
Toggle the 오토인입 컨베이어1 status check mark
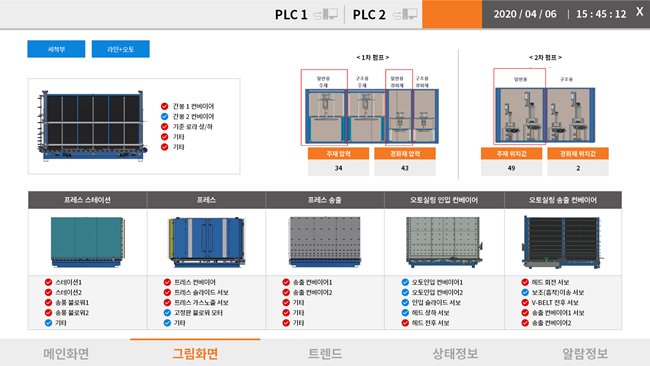405,282
